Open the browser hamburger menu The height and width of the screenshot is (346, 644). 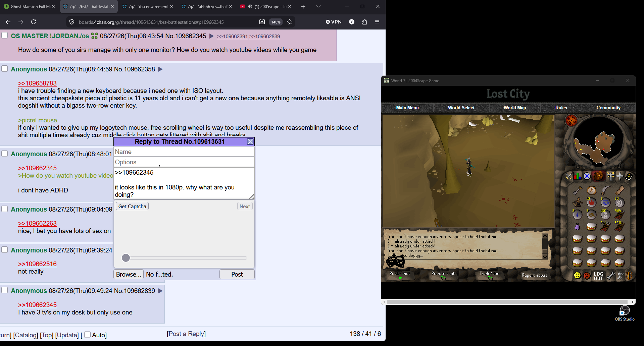[377, 22]
